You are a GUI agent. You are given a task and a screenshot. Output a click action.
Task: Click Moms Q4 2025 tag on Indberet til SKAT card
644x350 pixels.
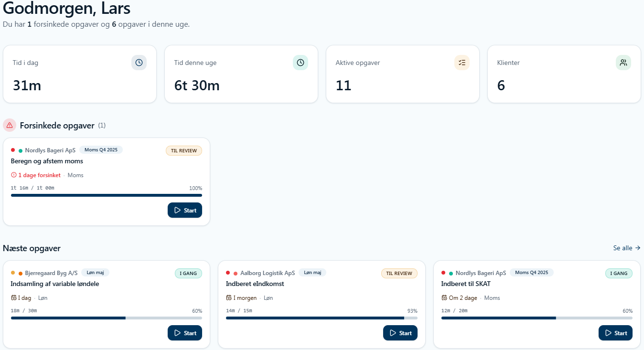pos(531,273)
